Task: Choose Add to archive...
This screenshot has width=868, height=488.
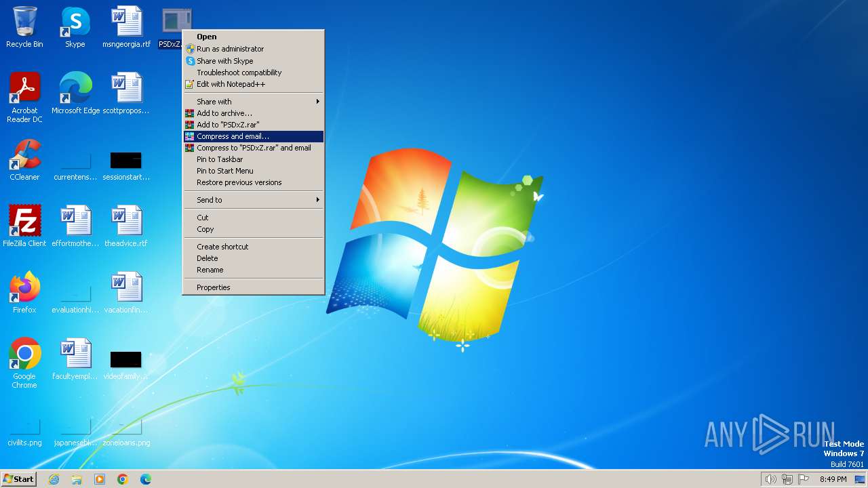Action: tap(254, 113)
